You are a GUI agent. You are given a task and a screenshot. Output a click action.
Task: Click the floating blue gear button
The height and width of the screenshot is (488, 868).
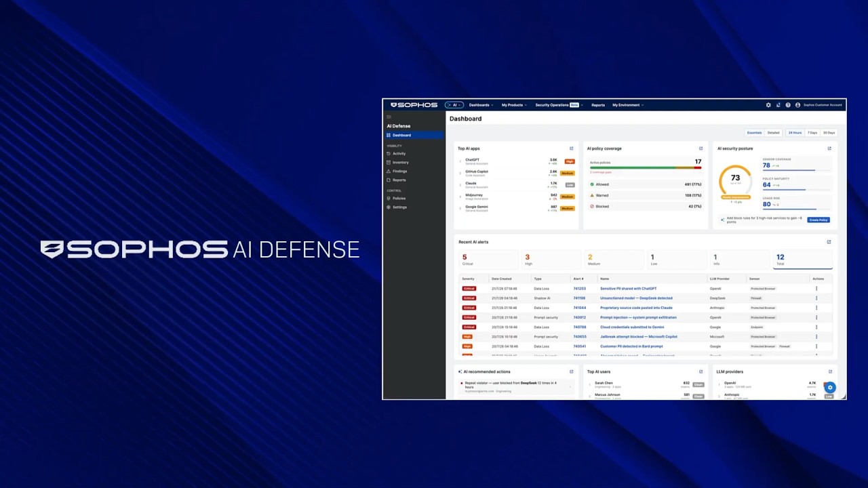[x=830, y=388]
